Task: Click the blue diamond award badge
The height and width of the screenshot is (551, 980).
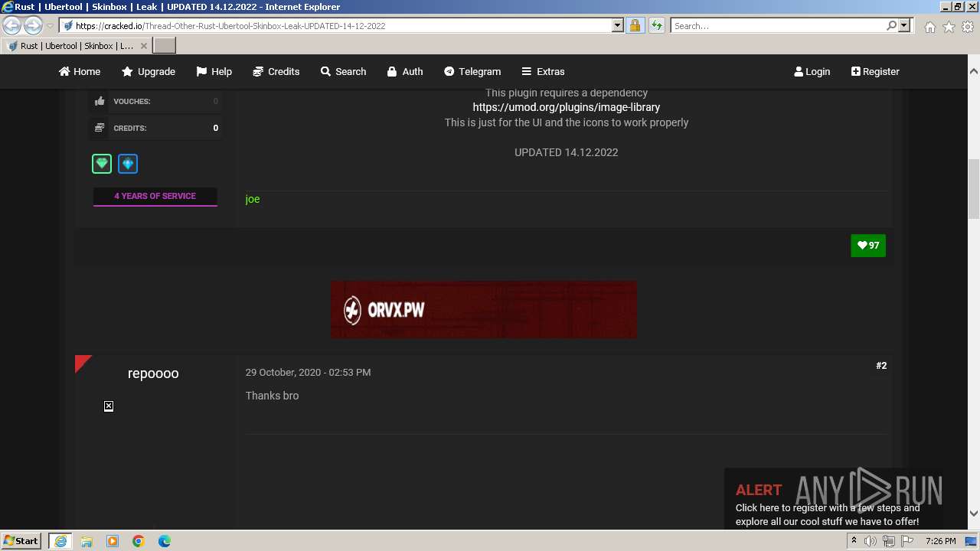Action: tap(128, 164)
